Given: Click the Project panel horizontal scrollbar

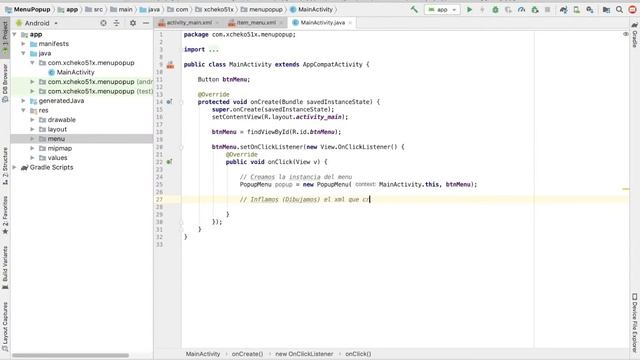Looking at the screenshot, I should click(x=70, y=356).
